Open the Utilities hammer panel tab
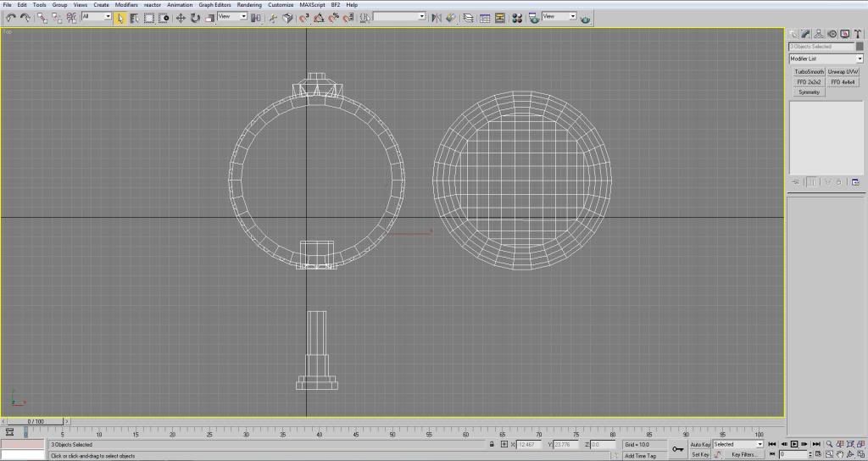 tap(856, 34)
